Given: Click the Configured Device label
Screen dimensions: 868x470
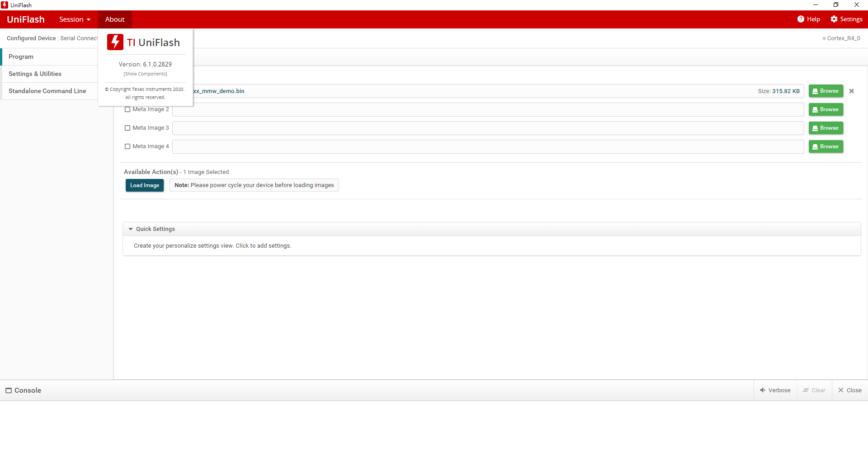Looking at the screenshot, I should tap(31, 38).
